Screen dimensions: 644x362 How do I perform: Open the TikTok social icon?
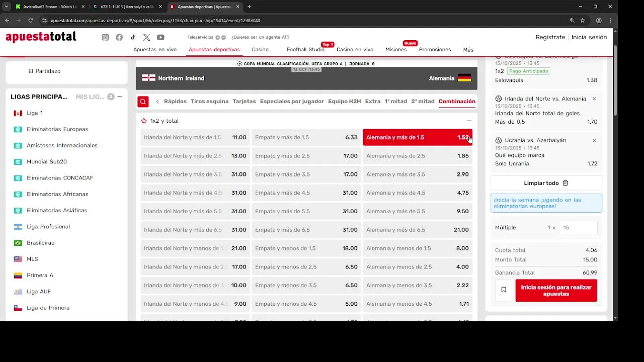pos(133,37)
